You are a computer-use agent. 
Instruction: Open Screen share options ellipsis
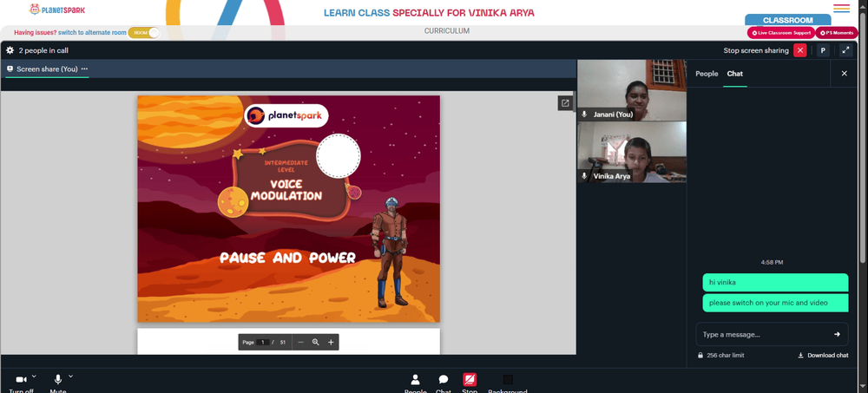click(84, 69)
